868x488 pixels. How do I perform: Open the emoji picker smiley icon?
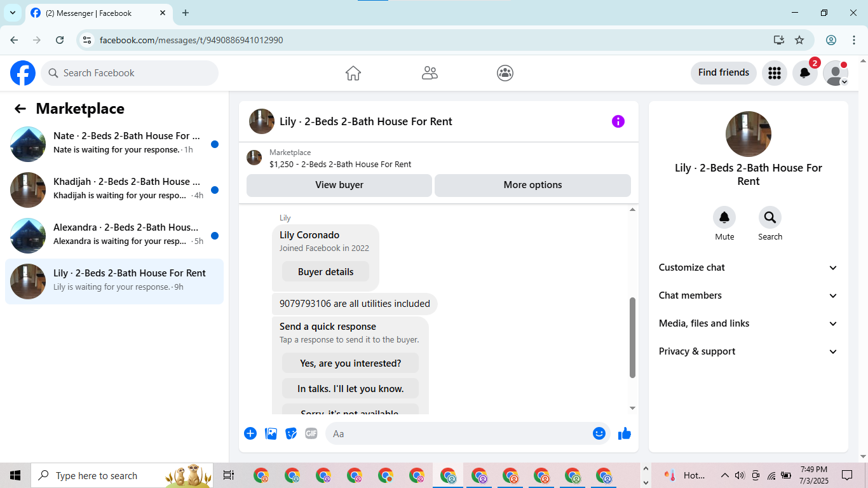coord(599,433)
